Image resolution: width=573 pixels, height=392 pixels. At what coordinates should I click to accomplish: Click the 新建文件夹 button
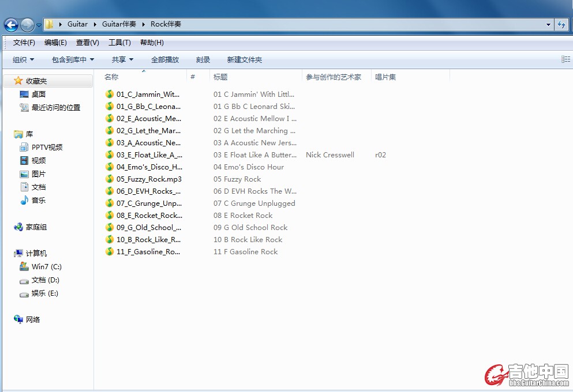[x=244, y=59]
